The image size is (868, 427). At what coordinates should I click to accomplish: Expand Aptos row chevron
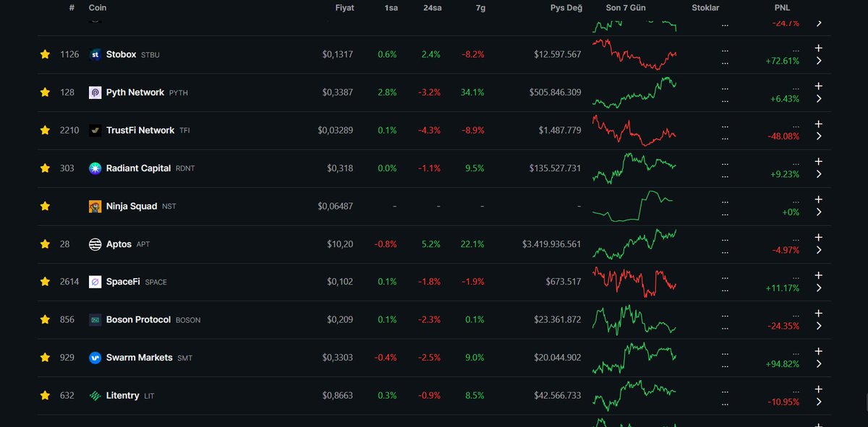[819, 250]
